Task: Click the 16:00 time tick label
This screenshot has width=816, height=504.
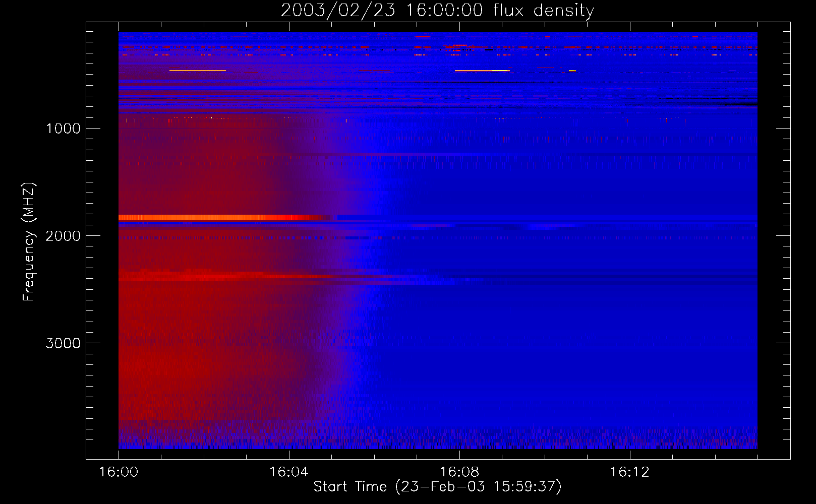Action: pyautogui.click(x=119, y=472)
